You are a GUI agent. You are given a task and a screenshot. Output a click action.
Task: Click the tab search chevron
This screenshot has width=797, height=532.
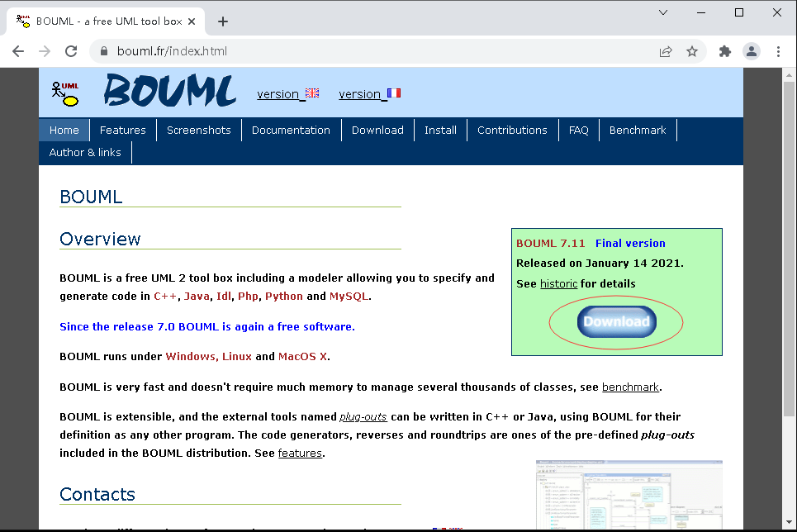(663, 12)
